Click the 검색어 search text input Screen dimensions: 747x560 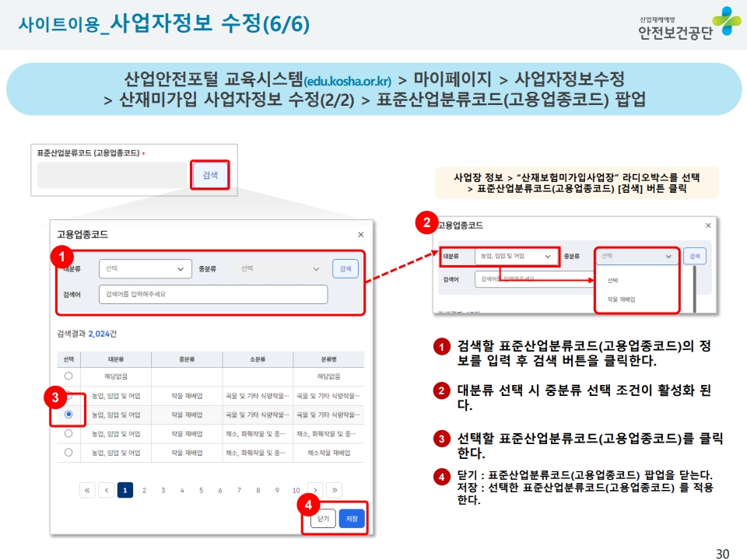(212, 295)
